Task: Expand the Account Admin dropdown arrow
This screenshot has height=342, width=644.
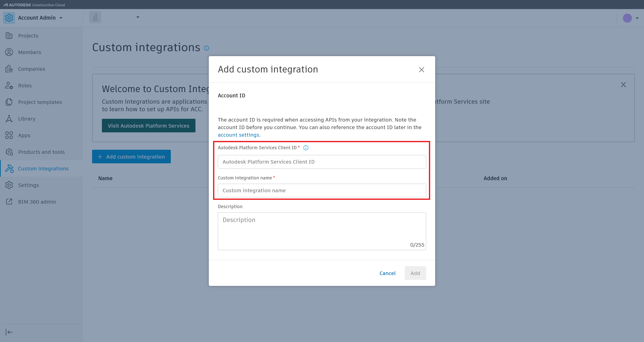Action: pyautogui.click(x=61, y=18)
